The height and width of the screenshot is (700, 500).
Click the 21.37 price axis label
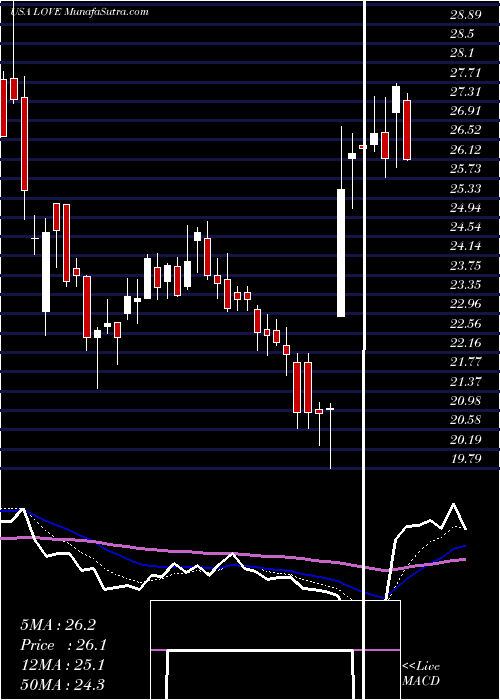tap(466, 381)
